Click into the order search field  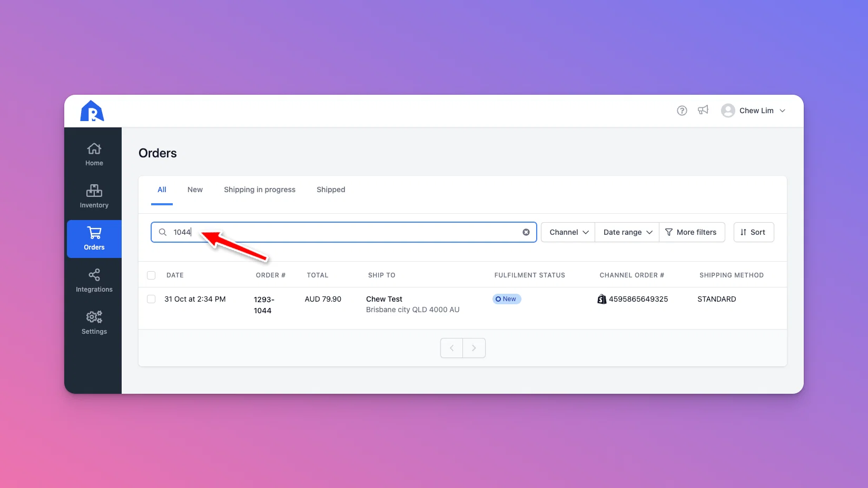coord(343,232)
